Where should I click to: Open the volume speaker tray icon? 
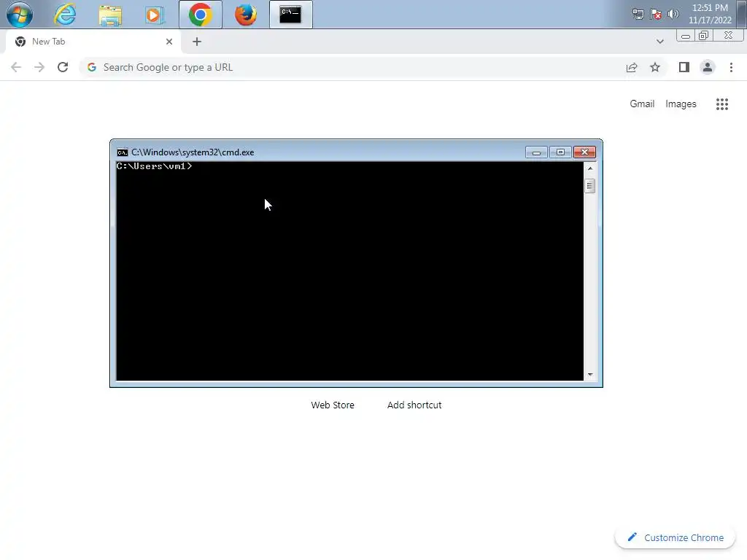point(673,14)
